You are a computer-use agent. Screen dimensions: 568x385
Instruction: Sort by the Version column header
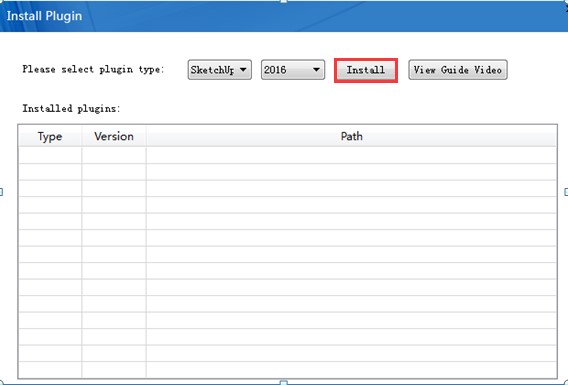[114, 137]
